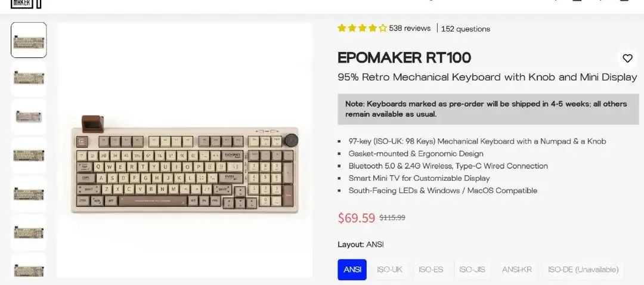This screenshot has height=285, width=644.
Task: Show the second product thumbnail image
Action: (29, 79)
